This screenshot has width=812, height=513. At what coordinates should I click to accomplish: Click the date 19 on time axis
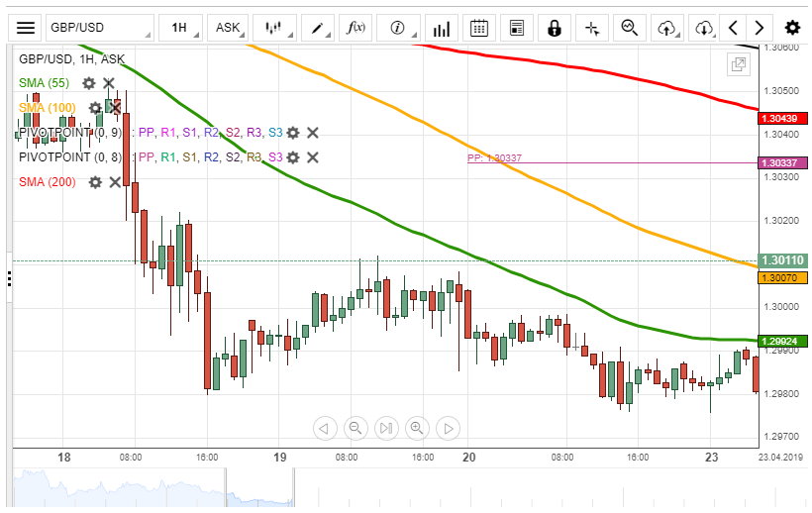(279, 458)
